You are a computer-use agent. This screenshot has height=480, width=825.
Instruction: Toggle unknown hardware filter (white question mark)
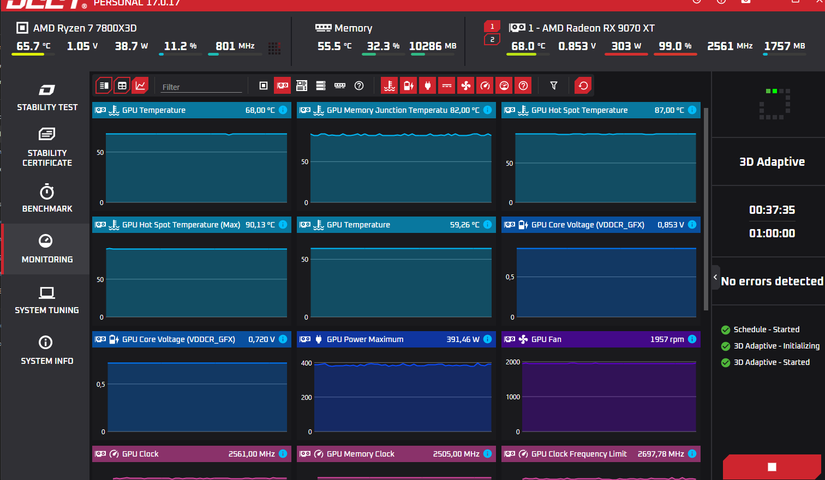[359, 86]
